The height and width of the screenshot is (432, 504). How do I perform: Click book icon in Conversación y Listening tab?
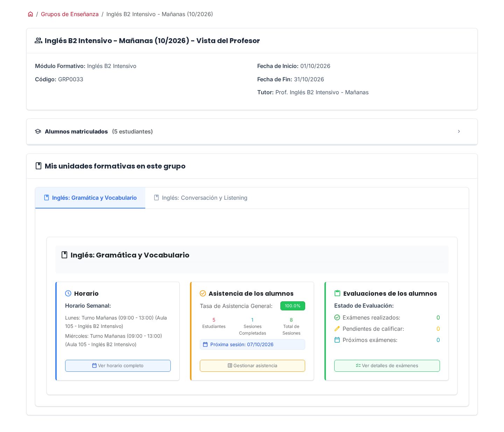pyautogui.click(x=156, y=198)
